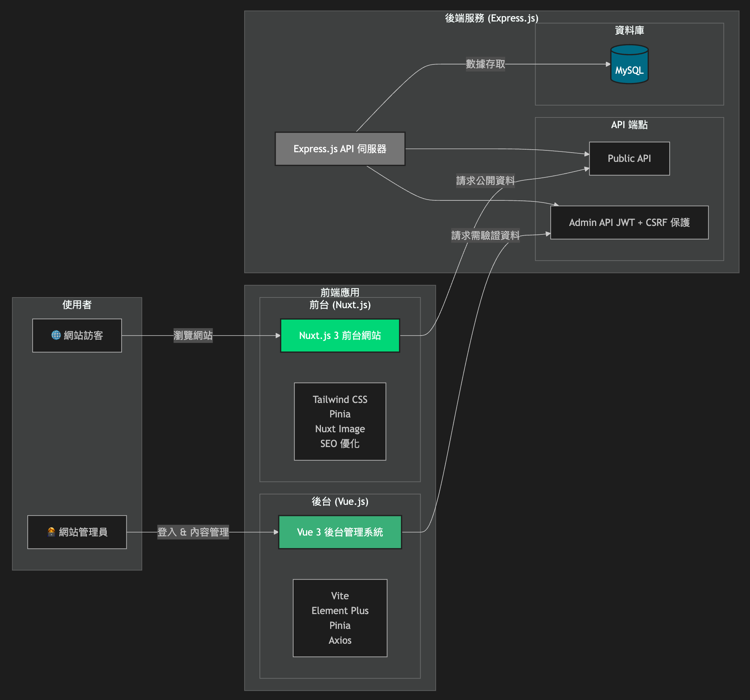Click the Public API node

[629, 159]
